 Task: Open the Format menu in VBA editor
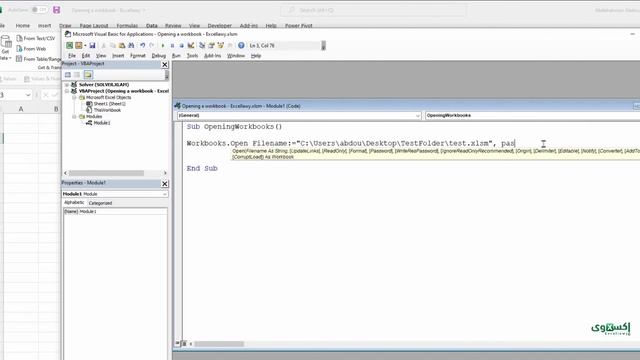pyautogui.click(x=138, y=56)
